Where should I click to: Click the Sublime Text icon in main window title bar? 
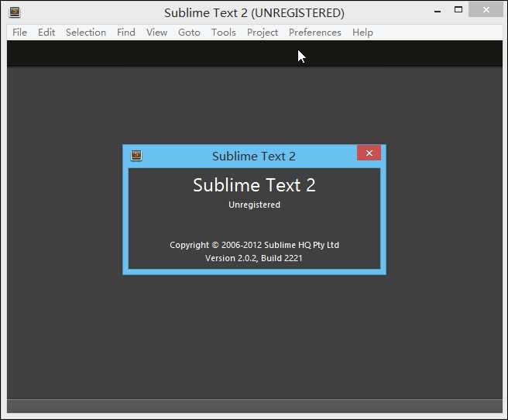point(15,12)
